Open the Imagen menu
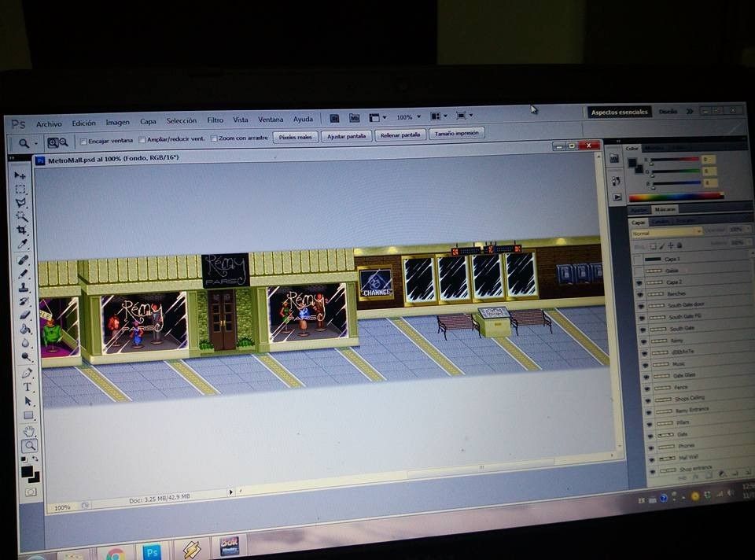 pyautogui.click(x=117, y=123)
